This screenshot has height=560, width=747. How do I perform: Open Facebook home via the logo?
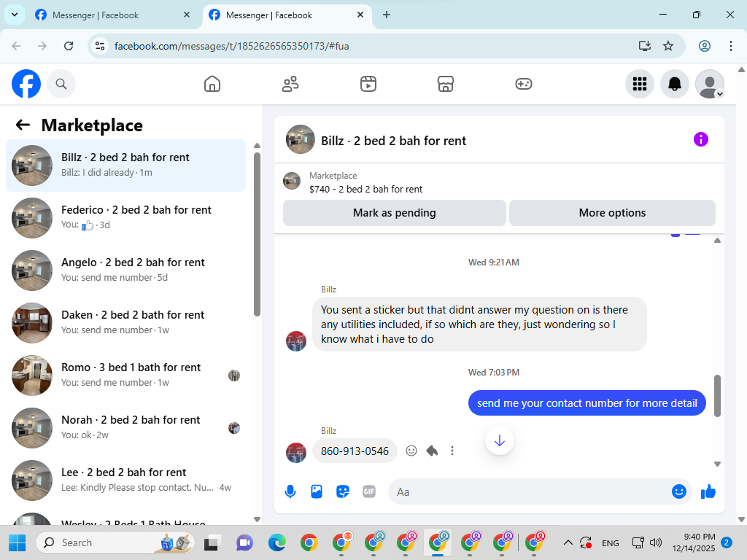click(26, 84)
